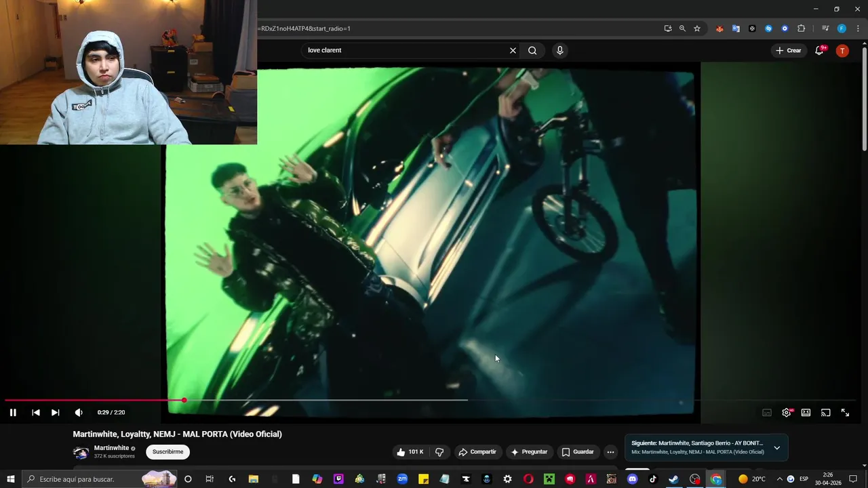Open the Martinwhite channel name link
Screen dimensions: 868x488
(x=111, y=448)
